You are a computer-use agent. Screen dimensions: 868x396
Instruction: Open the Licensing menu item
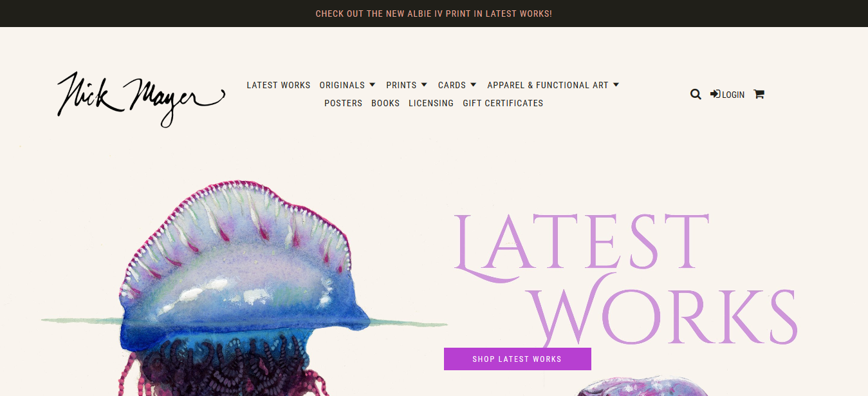pyautogui.click(x=431, y=103)
